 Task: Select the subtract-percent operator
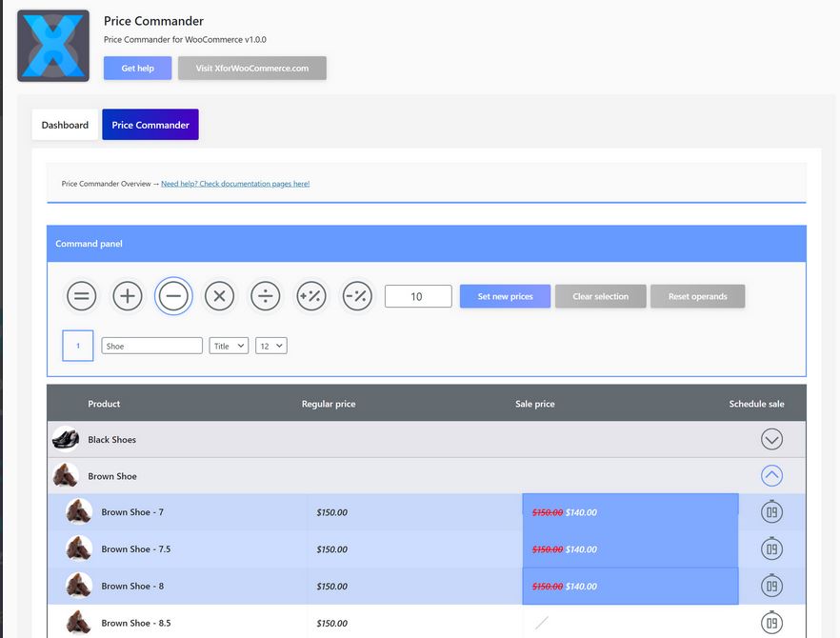click(x=357, y=296)
